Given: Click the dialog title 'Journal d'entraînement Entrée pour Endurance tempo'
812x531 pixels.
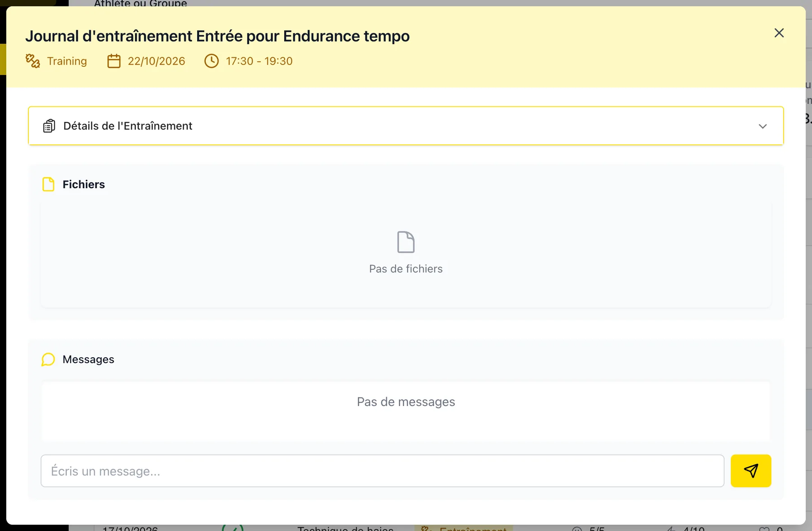Looking at the screenshot, I should click(x=217, y=36).
